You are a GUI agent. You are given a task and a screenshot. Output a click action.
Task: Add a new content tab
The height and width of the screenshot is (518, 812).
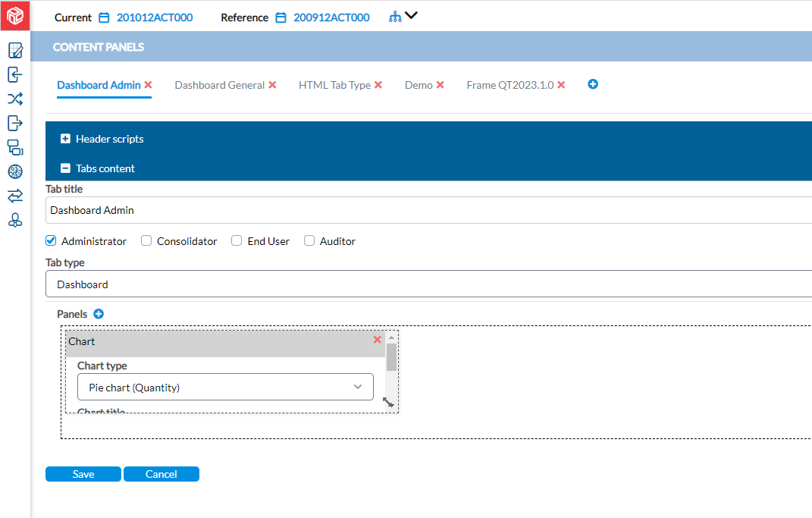593,84
